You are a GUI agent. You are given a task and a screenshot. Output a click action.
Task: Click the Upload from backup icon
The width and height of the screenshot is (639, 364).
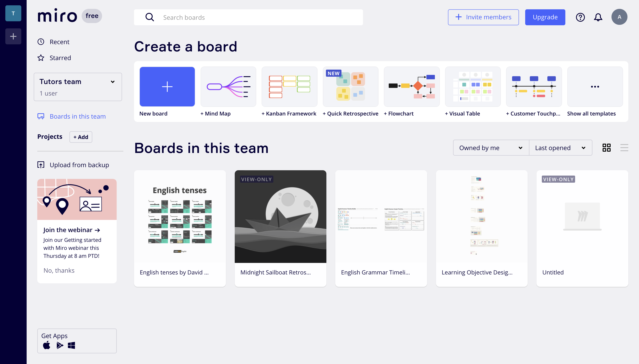[x=41, y=165]
